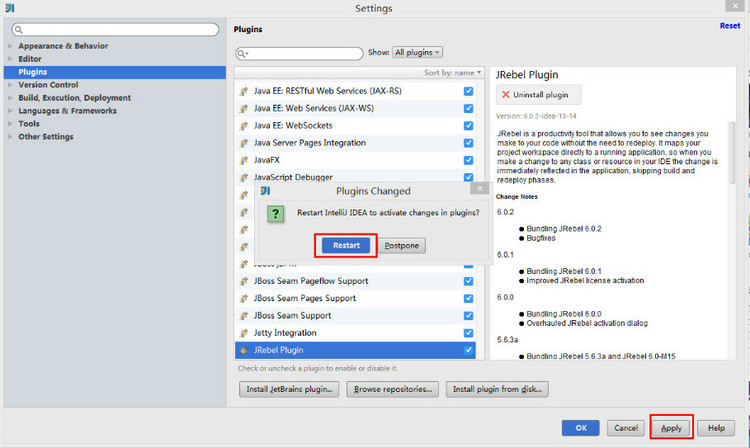Image resolution: width=750 pixels, height=448 pixels.
Task: Expand the Editor settings arrow
Action: 10,59
